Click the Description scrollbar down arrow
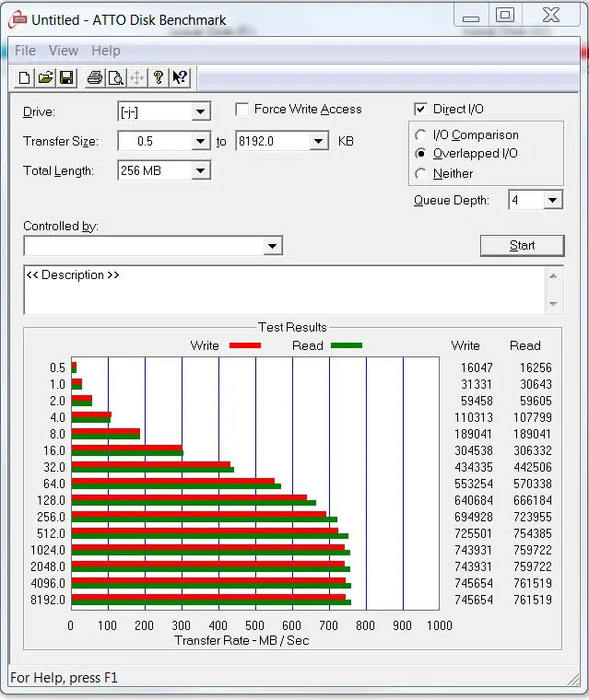 pyautogui.click(x=553, y=304)
